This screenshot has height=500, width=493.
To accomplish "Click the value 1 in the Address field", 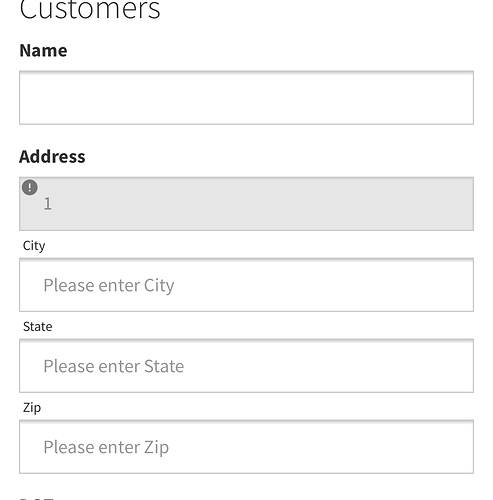I will (x=48, y=204).
